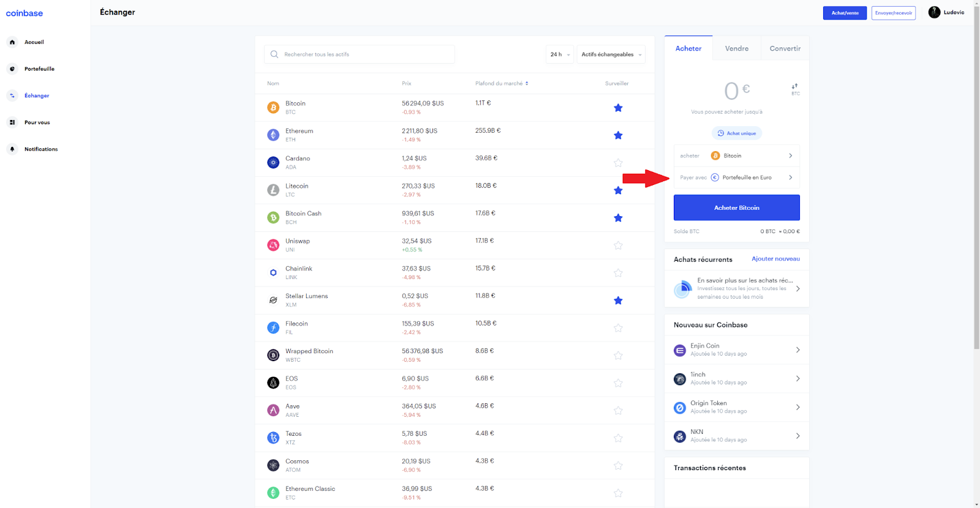The height and width of the screenshot is (508, 980).
Task: Click Tezos market cap 4.4B €
Action: [x=484, y=433]
